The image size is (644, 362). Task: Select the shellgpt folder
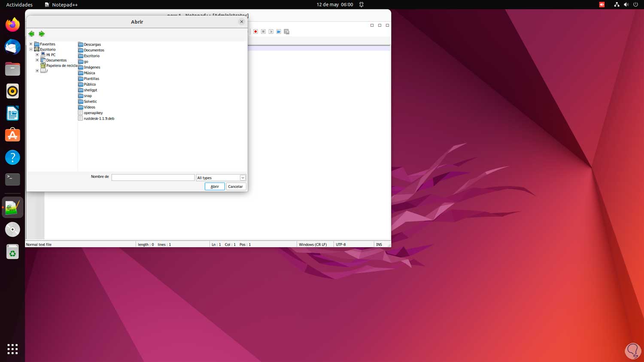tap(90, 90)
